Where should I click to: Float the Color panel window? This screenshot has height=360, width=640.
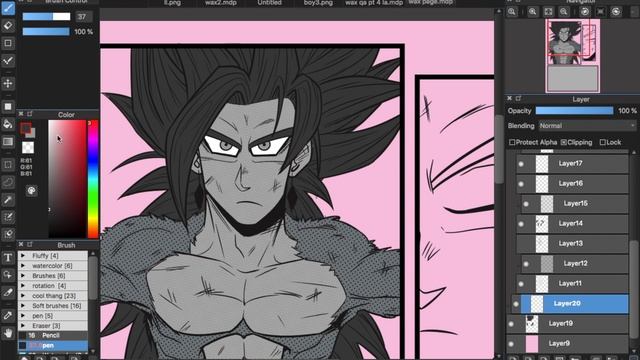pyautogui.click(x=30, y=114)
